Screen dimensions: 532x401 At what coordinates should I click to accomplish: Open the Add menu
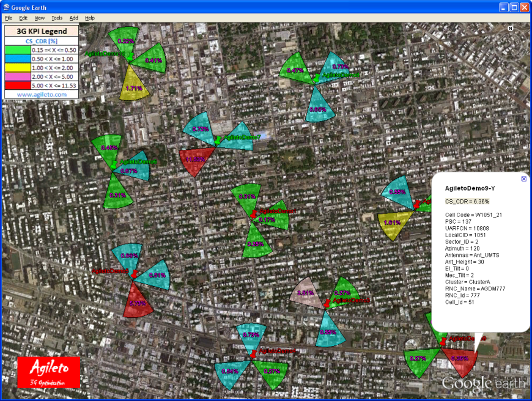pyautogui.click(x=73, y=18)
